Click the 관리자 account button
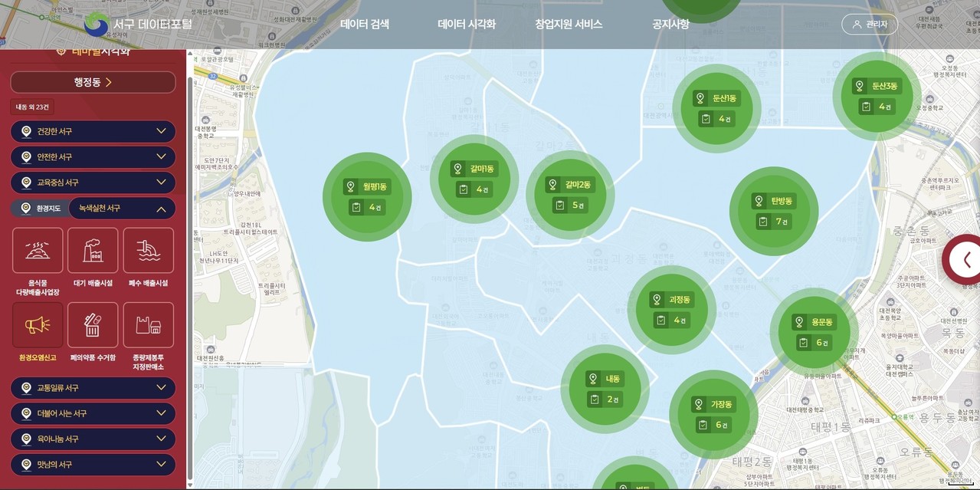The height and width of the screenshot is (490, 980). tap(870, 25)
